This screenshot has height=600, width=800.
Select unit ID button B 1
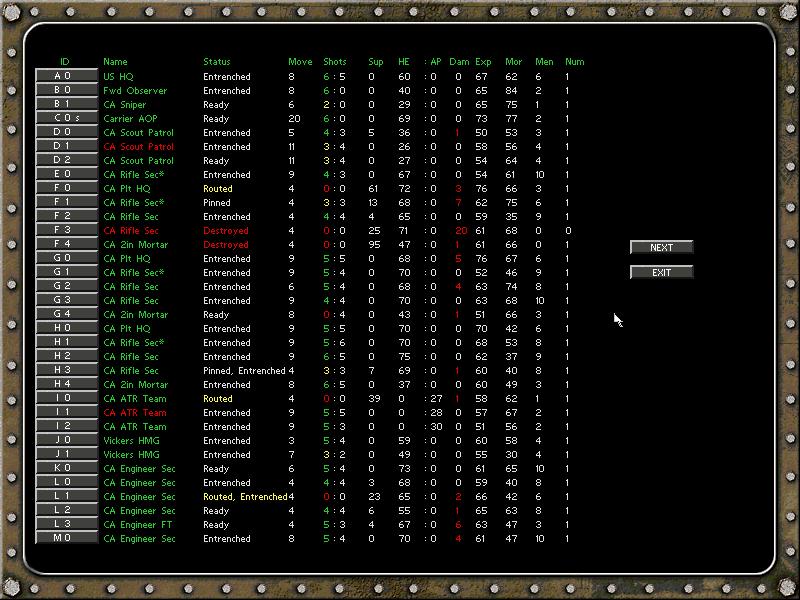(x=66, y=104)
